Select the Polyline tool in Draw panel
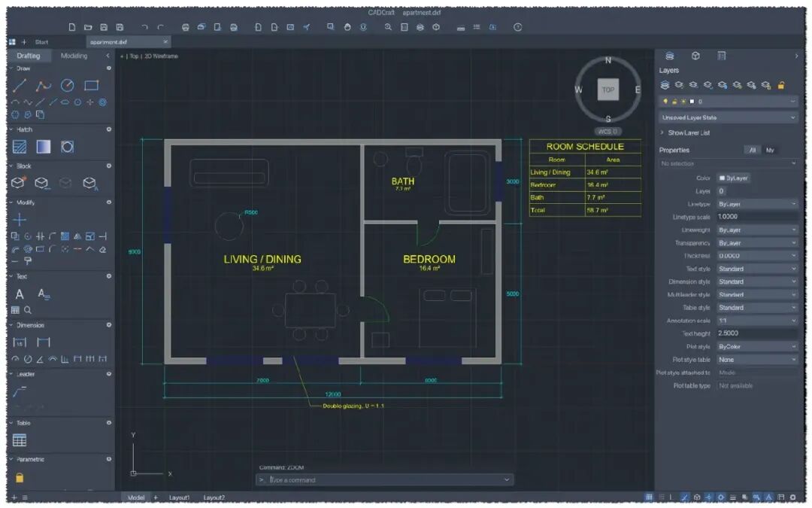 tap(44, 86)
